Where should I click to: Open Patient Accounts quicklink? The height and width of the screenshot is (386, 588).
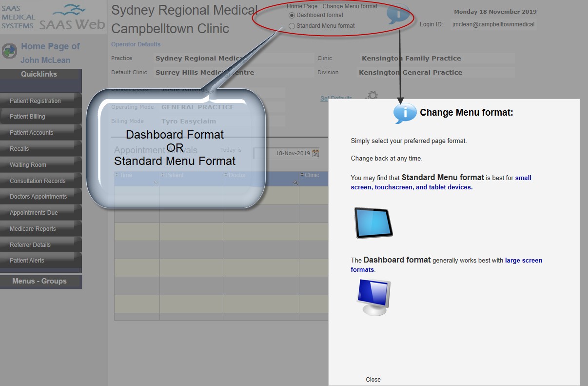click(41, 133)
